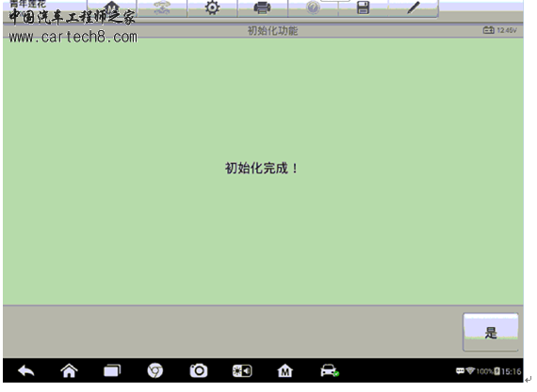Image resolution: width=537 pixels, height=392 pixels.
Task: Select the 初始化功能 title text
Action: [272, 31]
